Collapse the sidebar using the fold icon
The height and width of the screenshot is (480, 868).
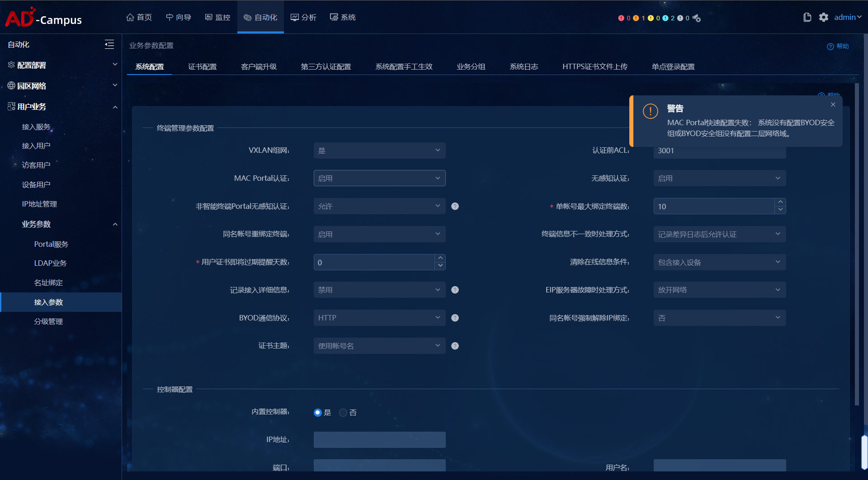[x=109, y=44]
